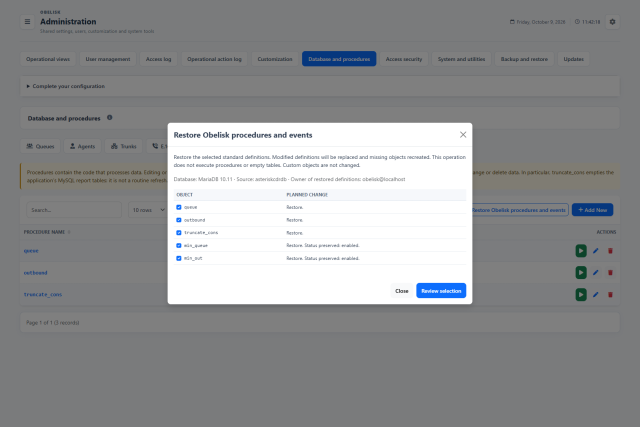This screenshot has width=640, height=427.
Task: Switch to Operational views tab
Action: [x=48, y=59]
